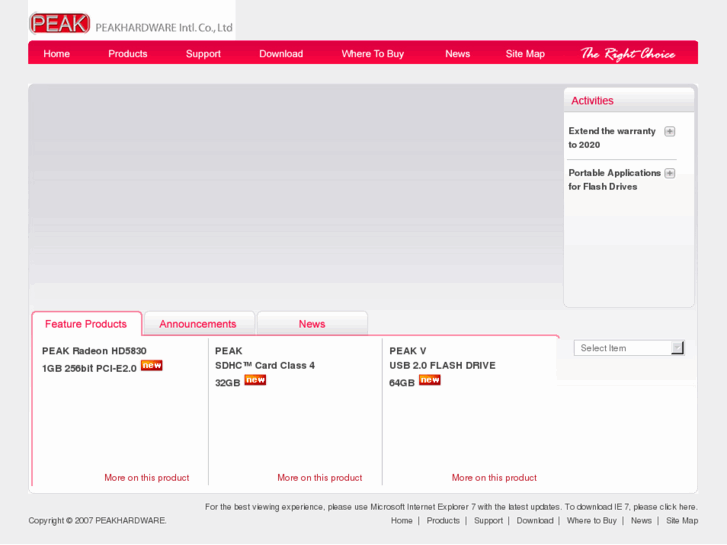Open Products in the top navigation bar
The height and width of the screenshot is (545, 727).
(x=128, y=54)
